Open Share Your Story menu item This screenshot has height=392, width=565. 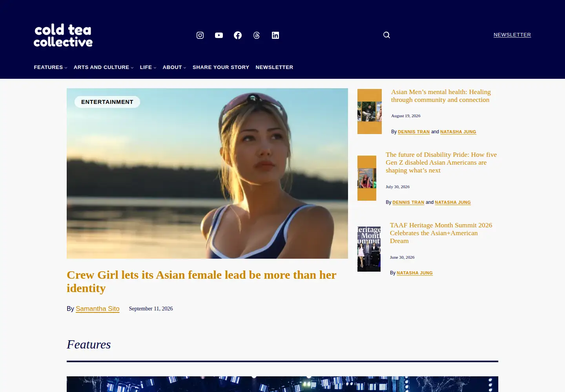click(221, 67)
